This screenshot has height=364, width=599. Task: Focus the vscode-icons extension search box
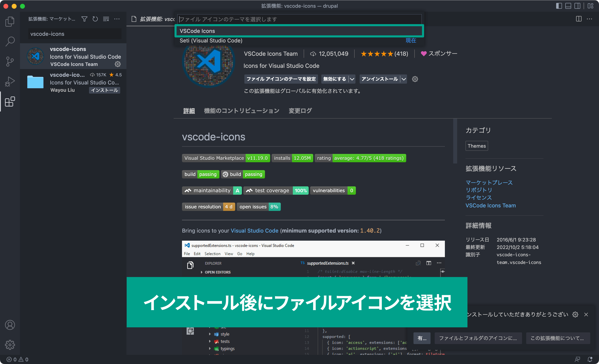[x=74, y=34]
